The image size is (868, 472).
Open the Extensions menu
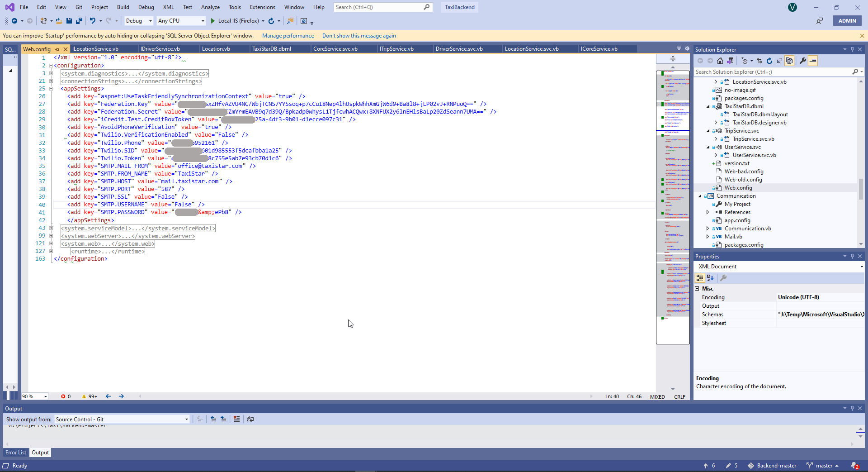click(263, 7)
